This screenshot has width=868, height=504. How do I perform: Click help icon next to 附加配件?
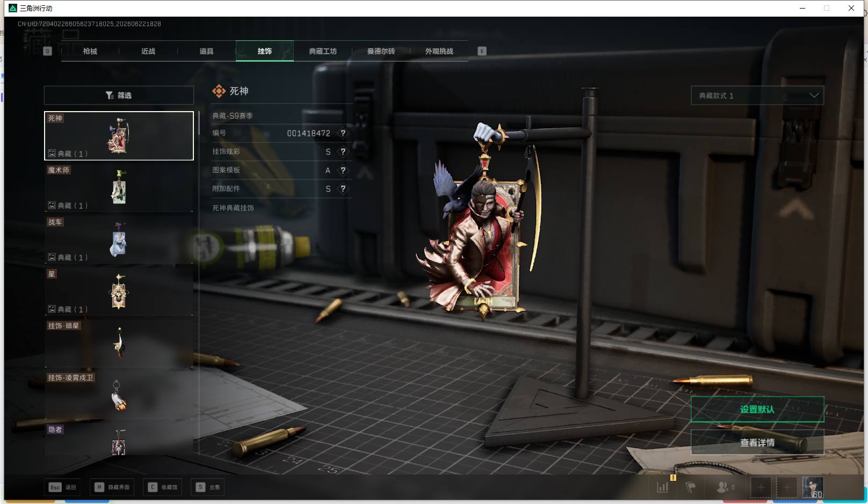pos(343,189)
